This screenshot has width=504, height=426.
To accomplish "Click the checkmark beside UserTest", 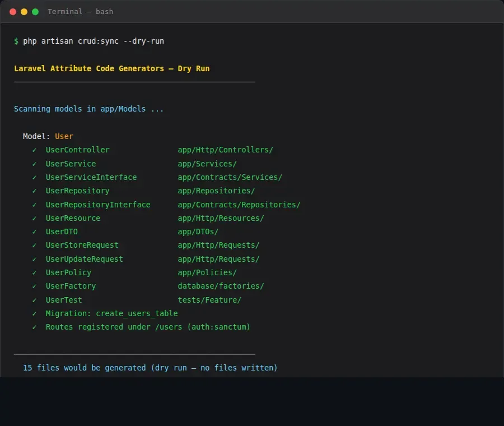I will click(x=34, y=300).
